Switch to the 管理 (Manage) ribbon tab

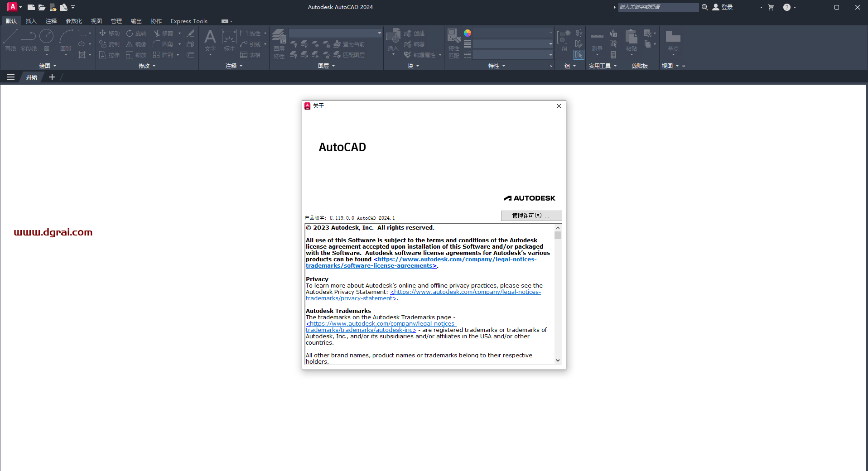pos(116,21)
